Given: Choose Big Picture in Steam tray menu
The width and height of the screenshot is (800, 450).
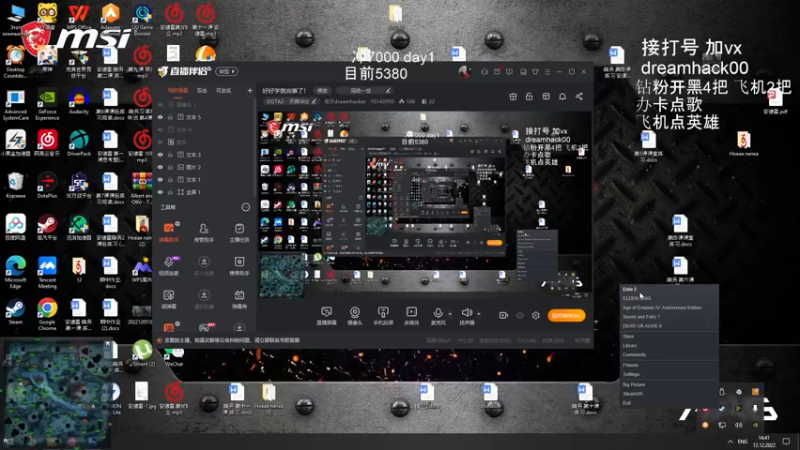Looking at the screenshot, I should (634, 385).
